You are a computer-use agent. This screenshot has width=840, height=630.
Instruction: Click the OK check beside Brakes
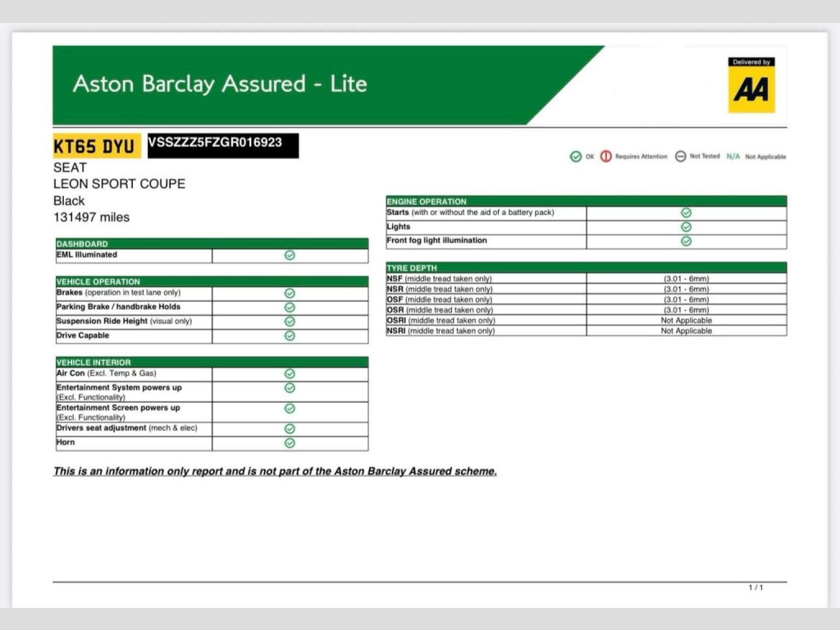click(290, 293)
